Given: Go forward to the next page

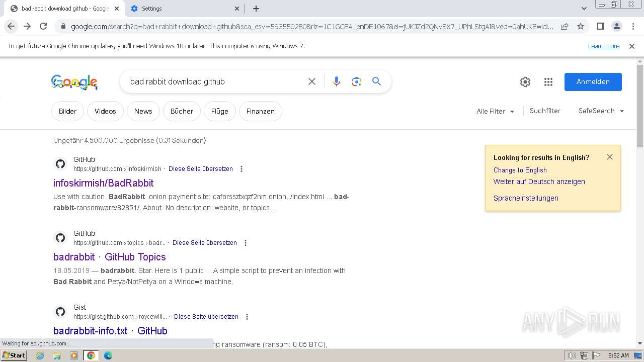Looking at the screenshot, I should pos(27,26).
